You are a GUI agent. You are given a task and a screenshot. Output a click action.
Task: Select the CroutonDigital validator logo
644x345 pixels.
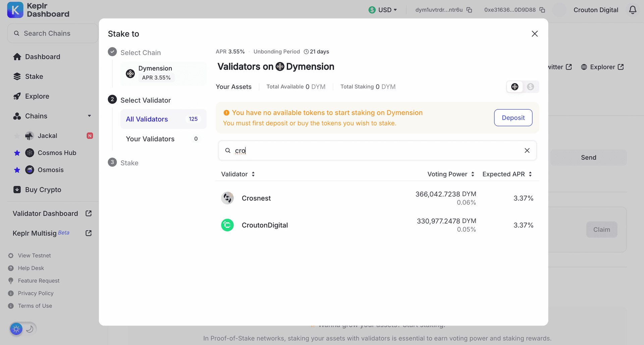pyautogui.click(x=227, y=225)
